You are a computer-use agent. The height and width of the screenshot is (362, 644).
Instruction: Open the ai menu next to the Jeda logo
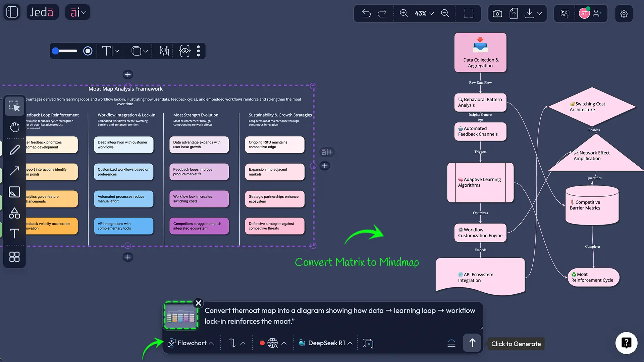tap(77, 12)
